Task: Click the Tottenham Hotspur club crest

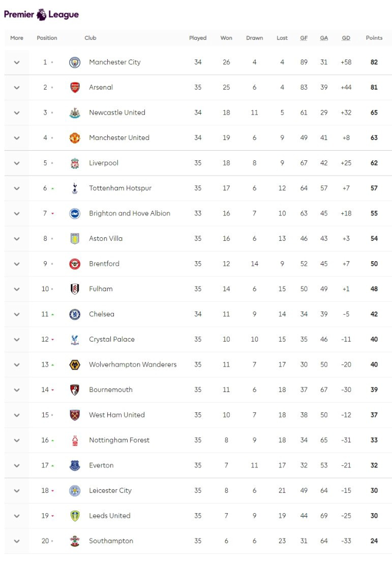Action: 75,188
